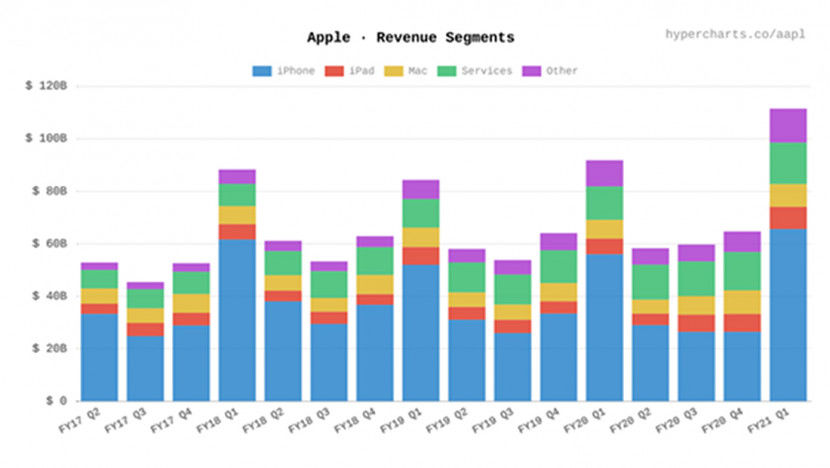
Task: Select the FY21 Q1 Services green segment
Action: (x=788, y=164)
